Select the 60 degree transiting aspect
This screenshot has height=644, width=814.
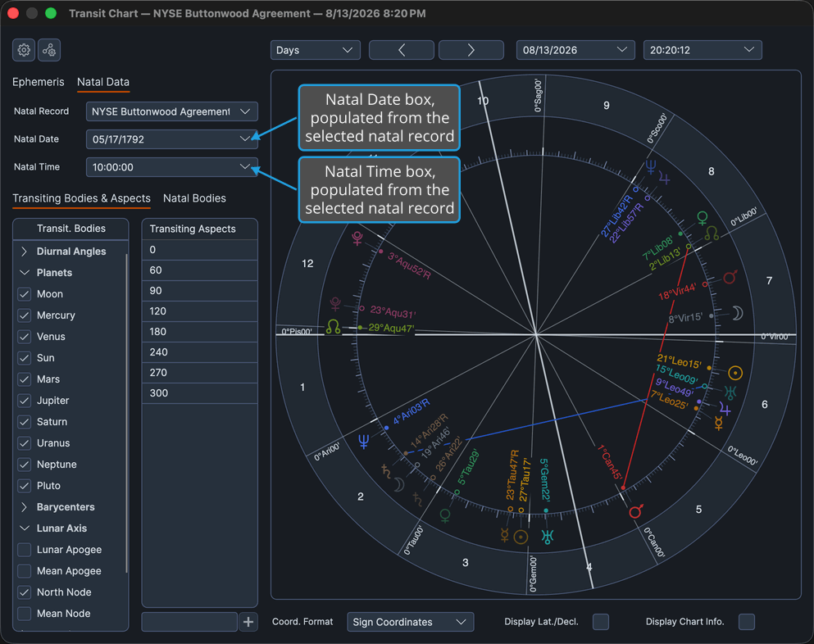(x=200, y=270)
